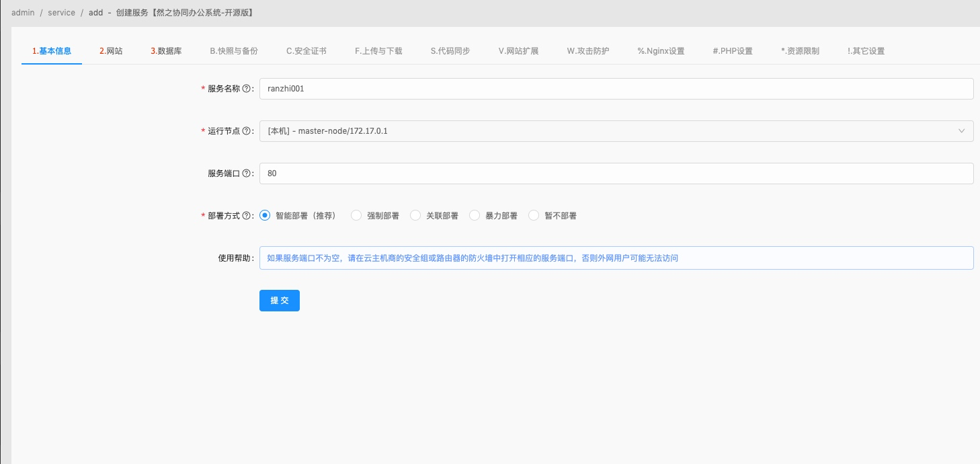The width and height of the screenshot is (980, 464).
Task: Choose 关联部署 deployment option
Action: click(415, 215)
